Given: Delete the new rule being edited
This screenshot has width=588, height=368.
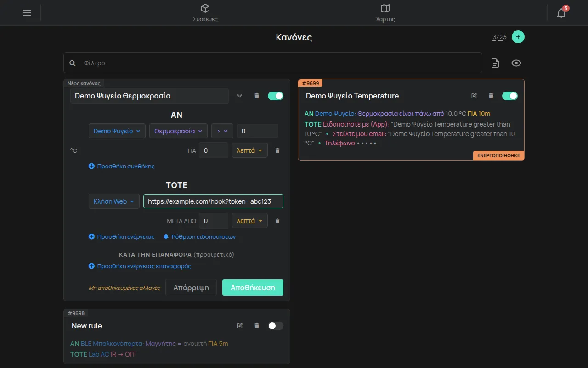Looking at the screenshot, I should click(257, 96).
